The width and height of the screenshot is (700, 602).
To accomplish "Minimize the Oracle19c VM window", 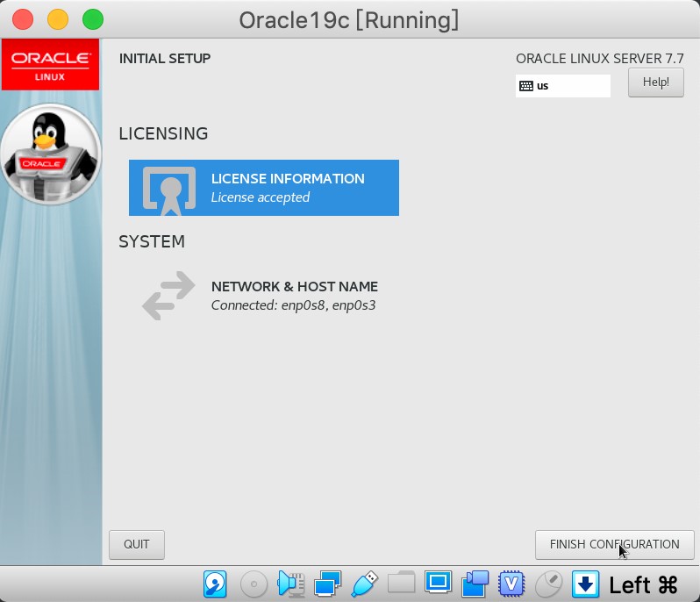I will [x=58, y=20].
